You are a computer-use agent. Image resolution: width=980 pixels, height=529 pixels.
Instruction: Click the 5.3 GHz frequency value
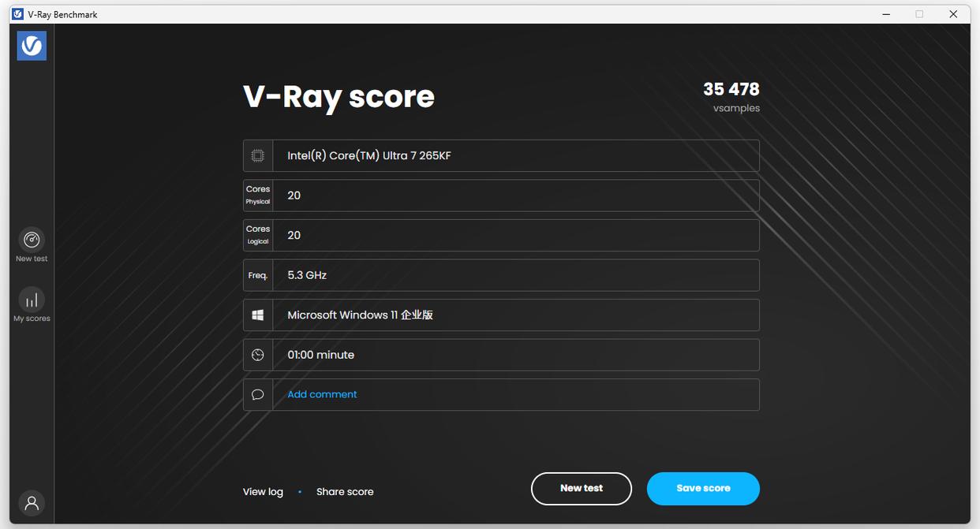pyautogui.click(x=307, y=275)
